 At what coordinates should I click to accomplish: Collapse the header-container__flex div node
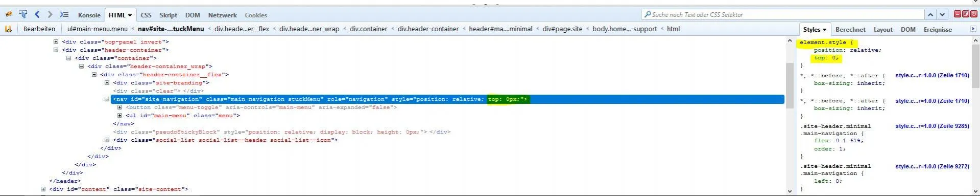pyautogui.click(x=94, y=75)
